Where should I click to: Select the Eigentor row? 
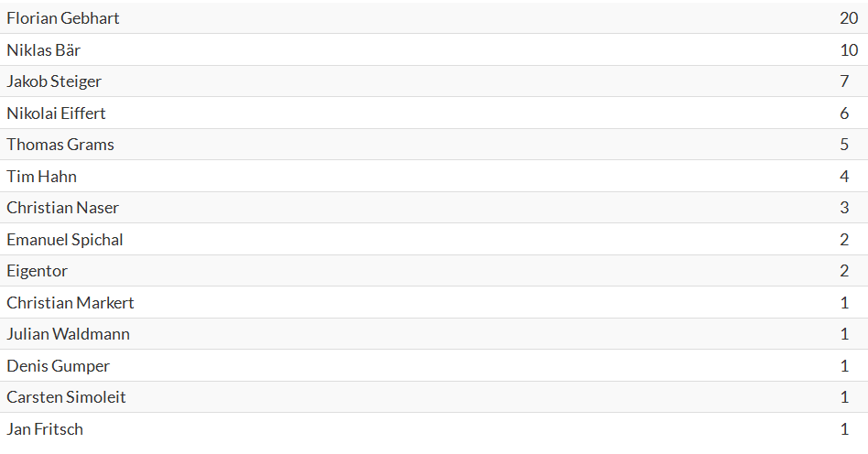click(434, 271)
